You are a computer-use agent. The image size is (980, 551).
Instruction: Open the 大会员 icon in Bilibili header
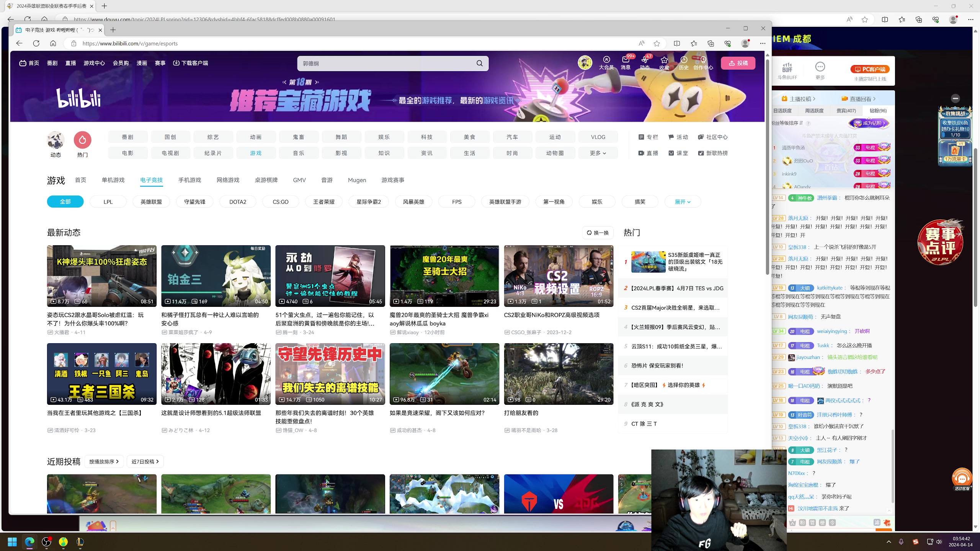(606, 63)
